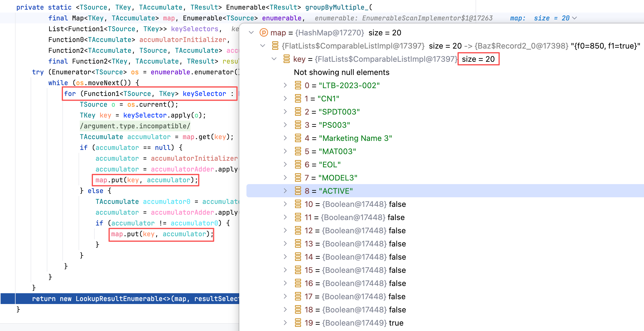
Task: Click the field icon for element 19 true
Action: (298, 323)
